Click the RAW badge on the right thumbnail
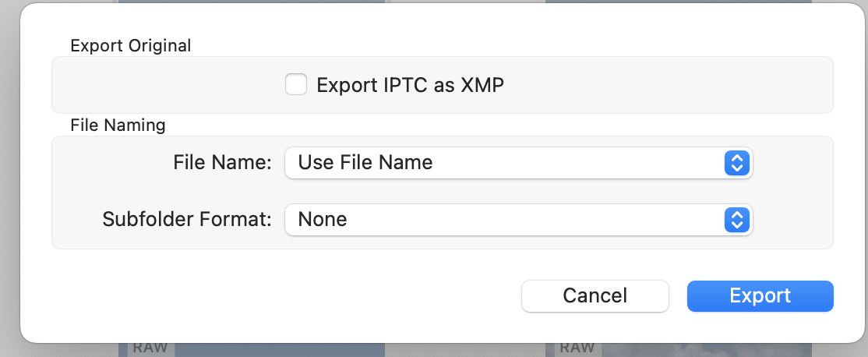 click(x=577, y=348)
